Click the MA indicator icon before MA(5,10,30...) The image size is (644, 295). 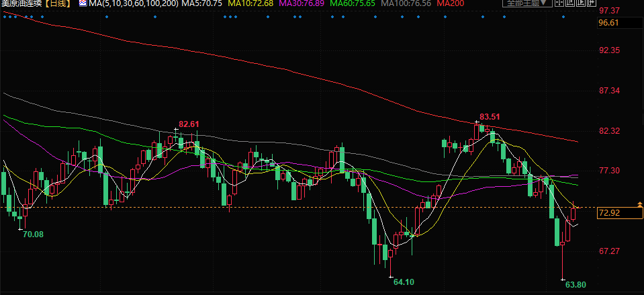pyautogui.click(x=83, y=4)
